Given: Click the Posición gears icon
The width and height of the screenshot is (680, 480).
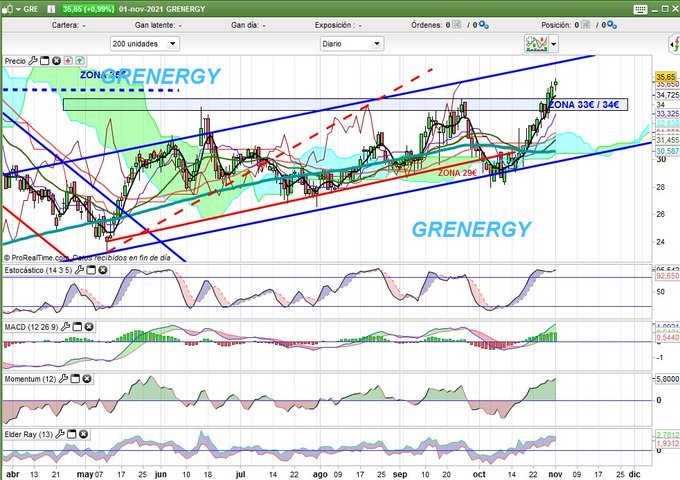Looking at the screenshot, I should click(612, 25).
